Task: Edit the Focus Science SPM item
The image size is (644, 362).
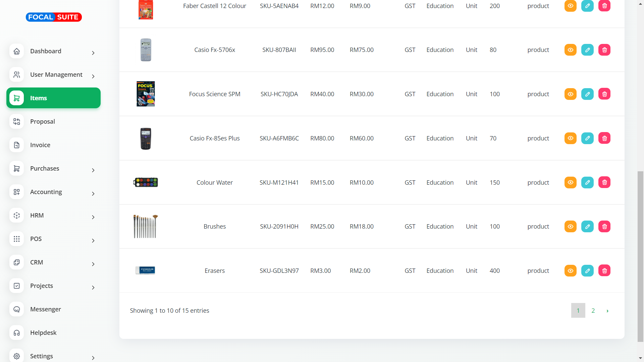Action: [587, 94]
